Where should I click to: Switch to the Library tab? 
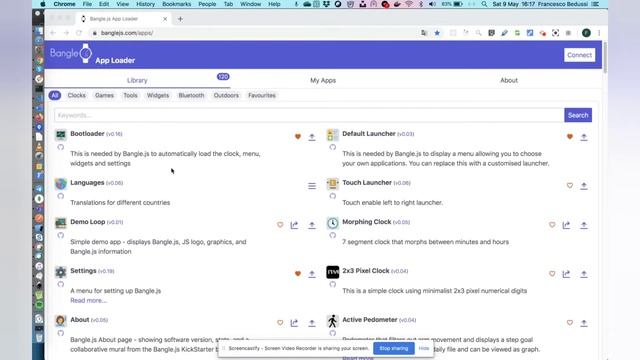point(137,80)
